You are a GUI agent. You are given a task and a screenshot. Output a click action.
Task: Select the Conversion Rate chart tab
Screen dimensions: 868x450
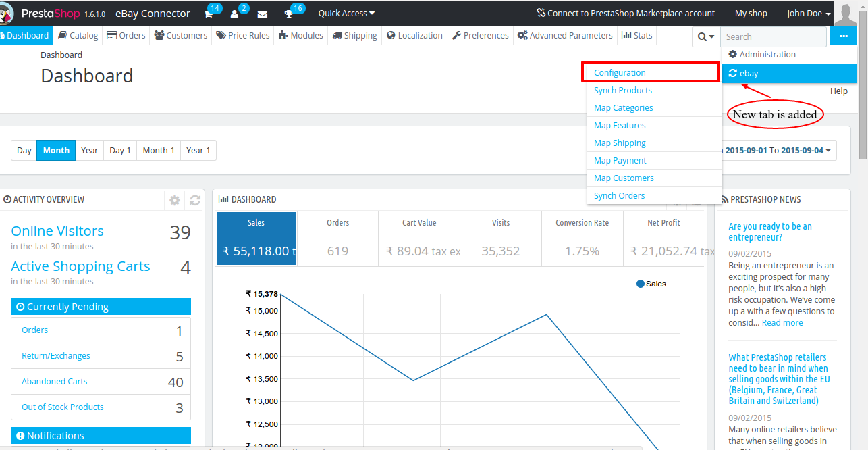[x=582, y=239]
